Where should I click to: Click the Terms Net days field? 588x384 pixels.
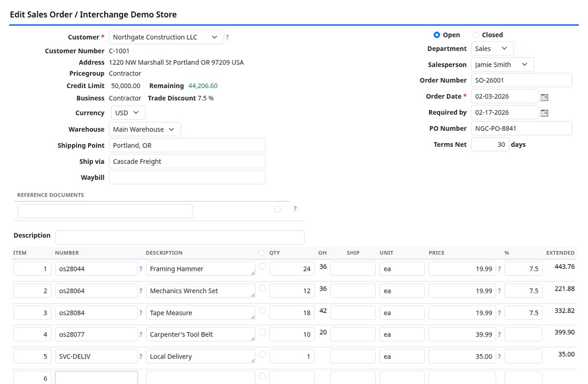490,145
